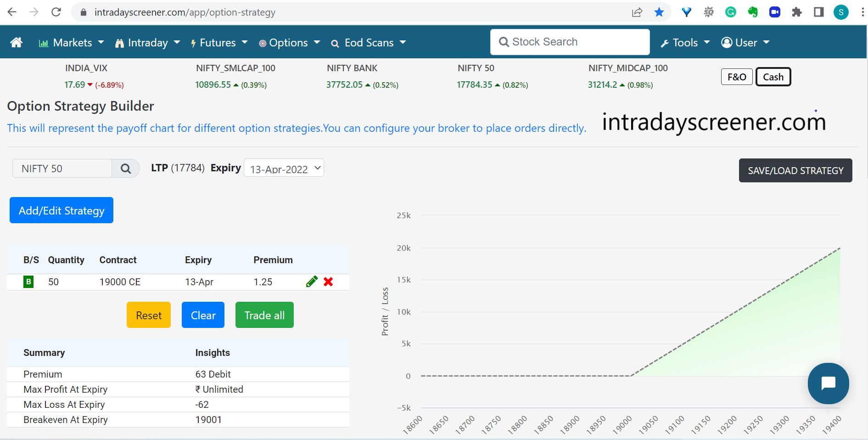The width and height of the screenshot is (868, 440).
Task: Switch to the Cash segment
Action: pos(773,77)
